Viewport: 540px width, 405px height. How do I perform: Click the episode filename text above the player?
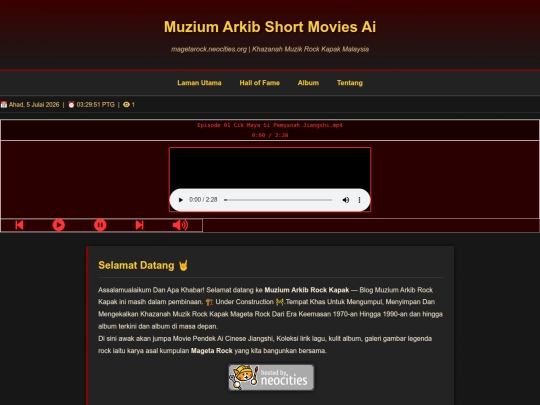[270, 125]
